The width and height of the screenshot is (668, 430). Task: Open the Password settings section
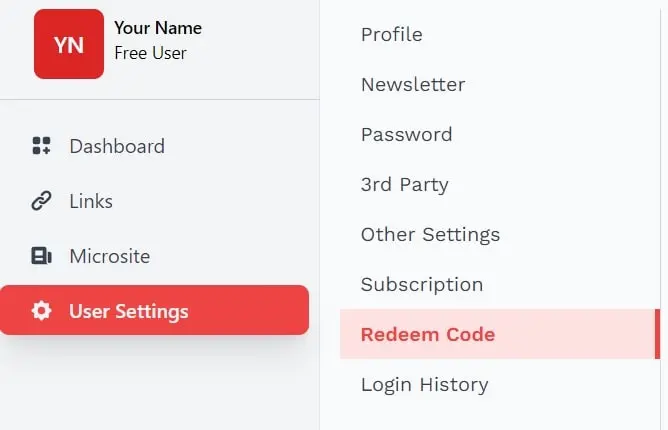click(407, 134)
